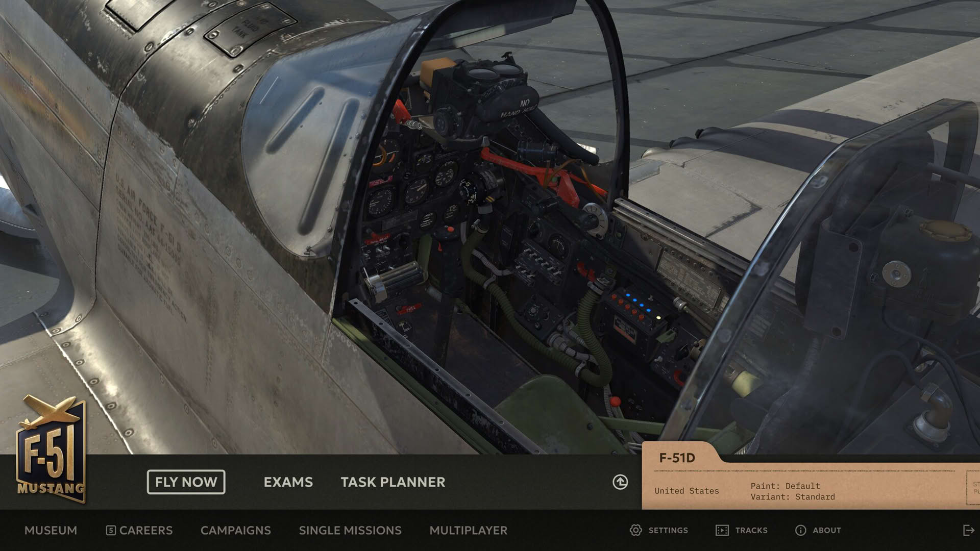Open the TRACKS label link
This screenshot has height=551, width=980.
751,531
